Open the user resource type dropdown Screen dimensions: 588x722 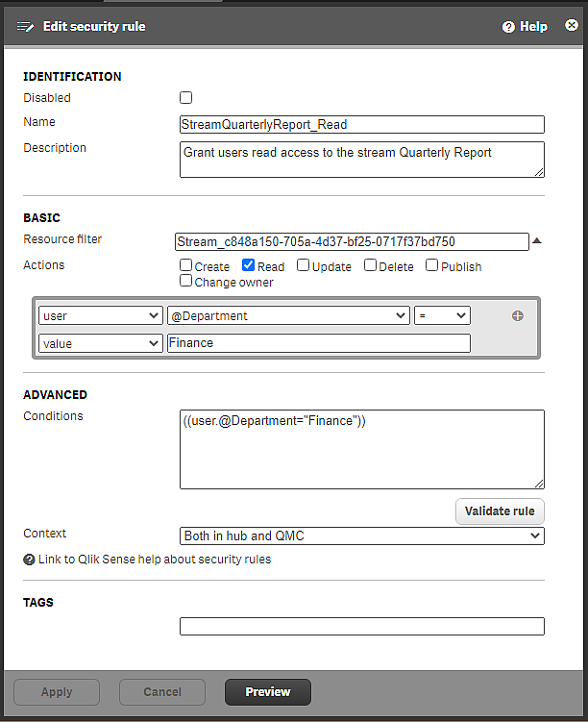[101, 315]
